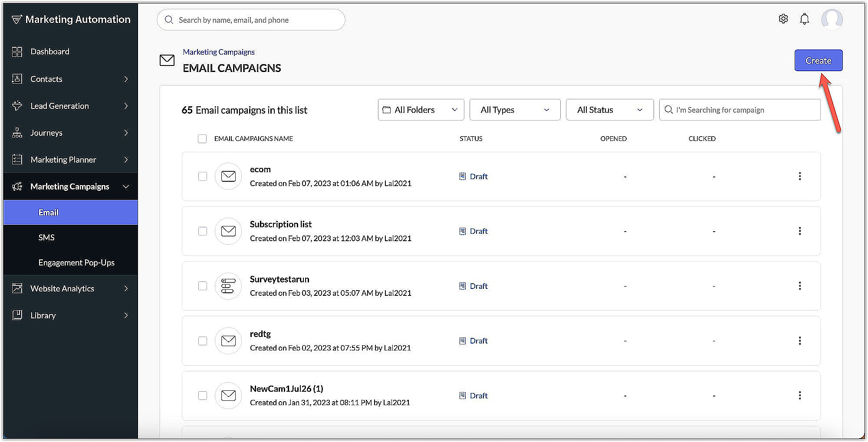Click the Marketing Planner icon

tap(17, 160)
